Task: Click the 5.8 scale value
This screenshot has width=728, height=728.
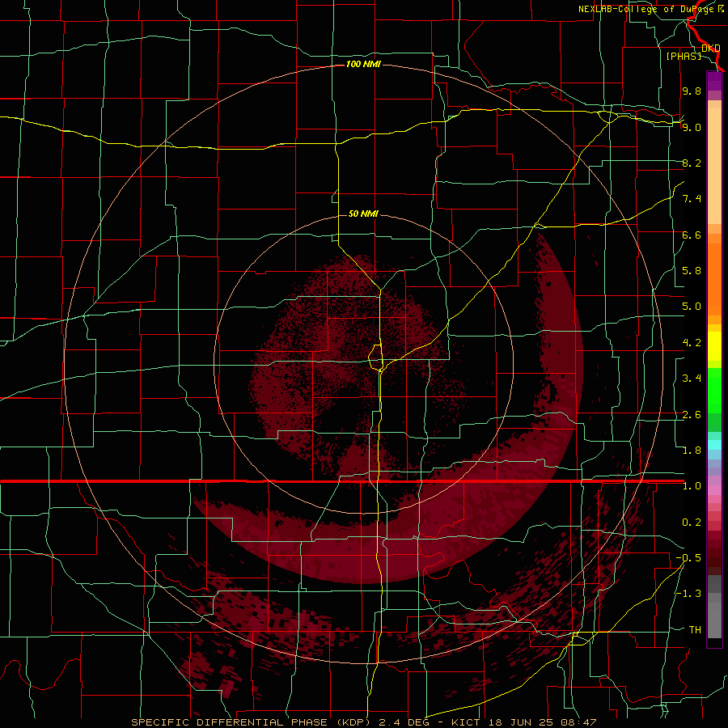Action: pyautogui.click(x=692, y=271)
